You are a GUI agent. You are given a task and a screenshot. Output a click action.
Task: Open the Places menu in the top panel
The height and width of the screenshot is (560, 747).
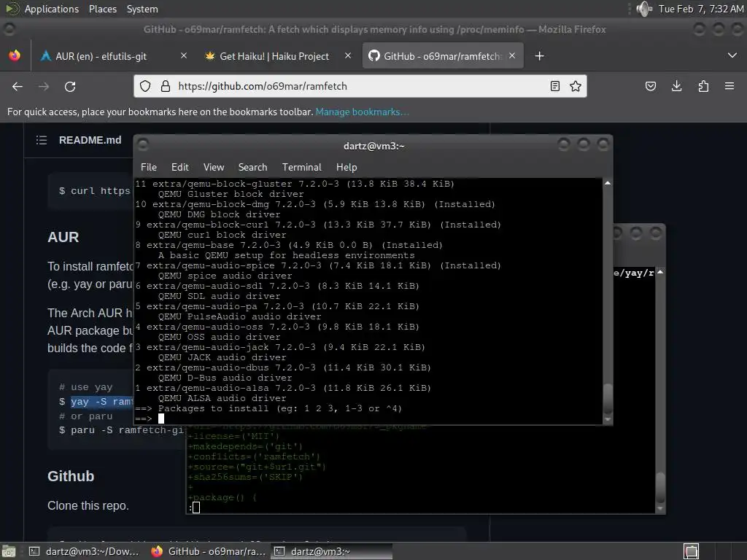click(x=102, y=9)
